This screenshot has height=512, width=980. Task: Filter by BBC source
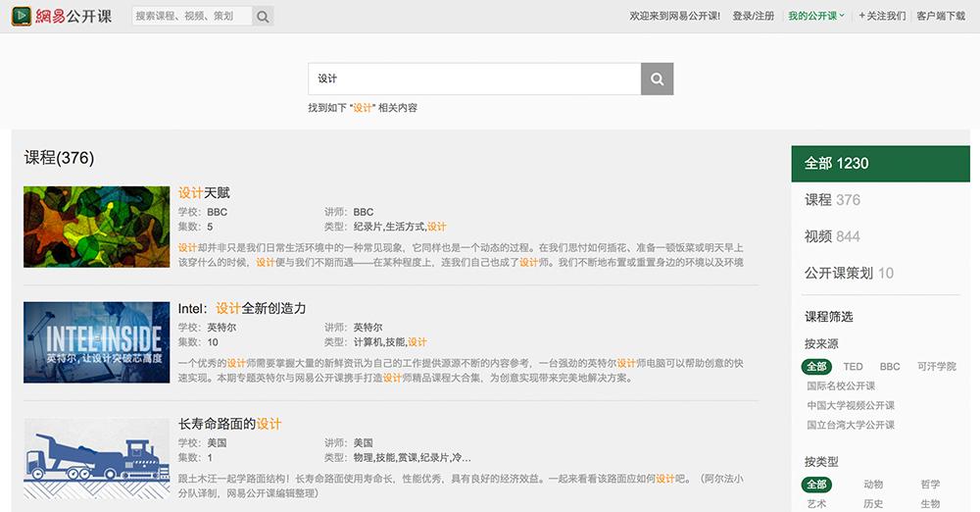(890, 367)
